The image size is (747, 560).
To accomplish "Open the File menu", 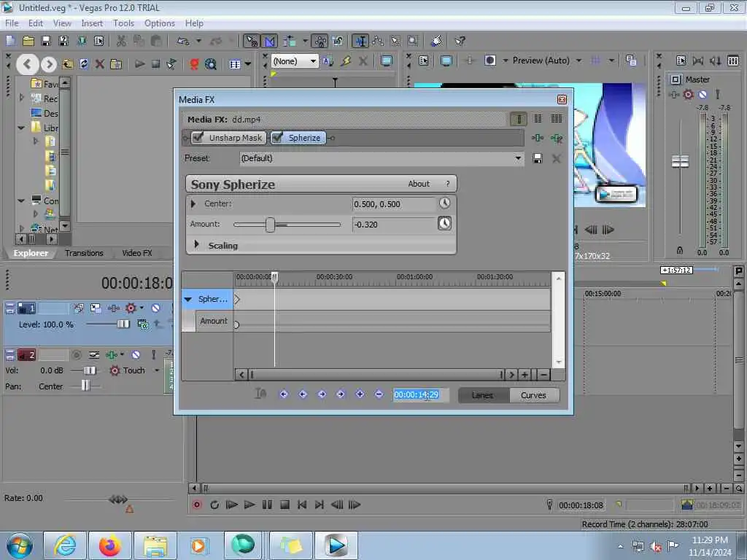I will click(12, 23).
